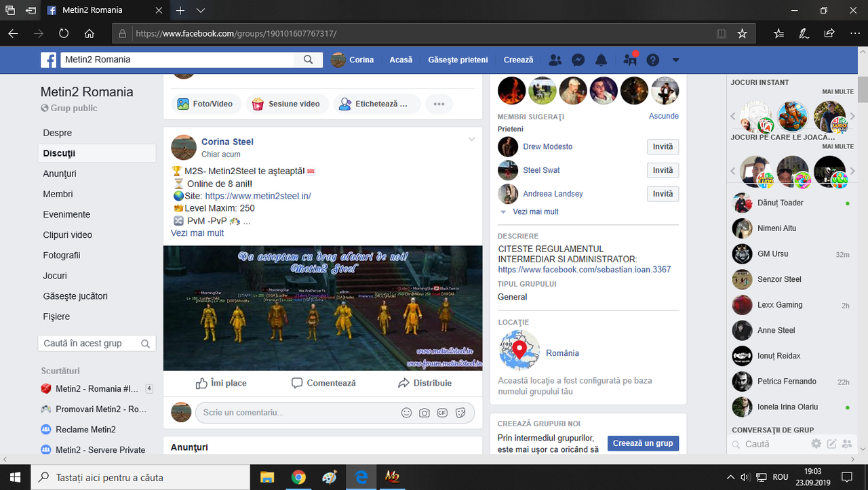Attach photo camera icon in comment box
Screen dimensions: 868x490
[x=424, y=413]
